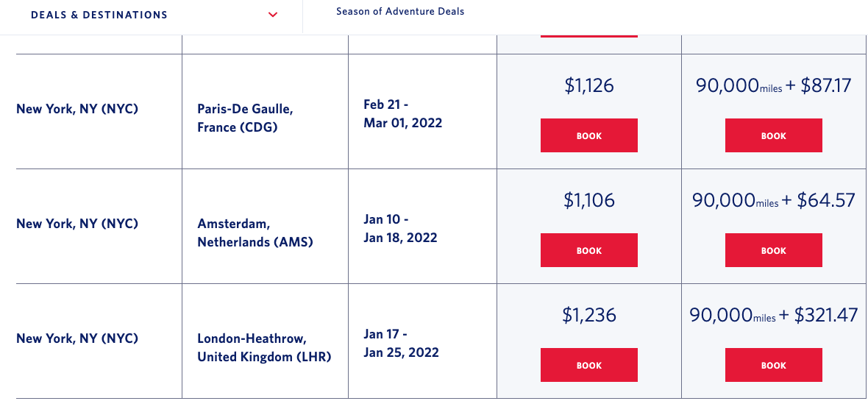Click New York origin in the Amsterdam row
868x401 pixels.
coord(77,224)
